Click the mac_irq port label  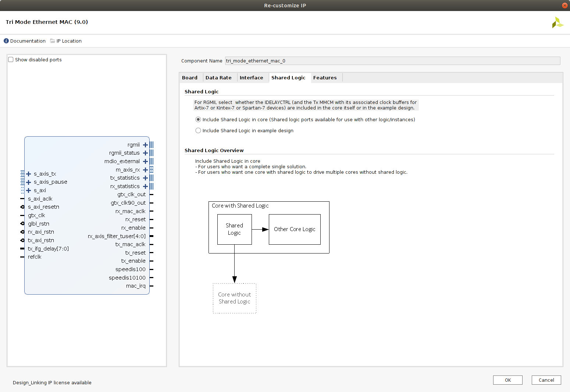(x=136, y=286)
